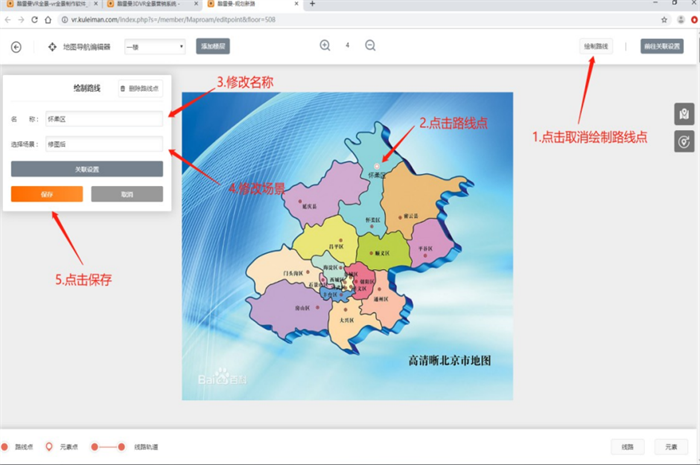Close the third active browser tab
This screenshot has width=700, height=465.
click(x=296, y=4)
